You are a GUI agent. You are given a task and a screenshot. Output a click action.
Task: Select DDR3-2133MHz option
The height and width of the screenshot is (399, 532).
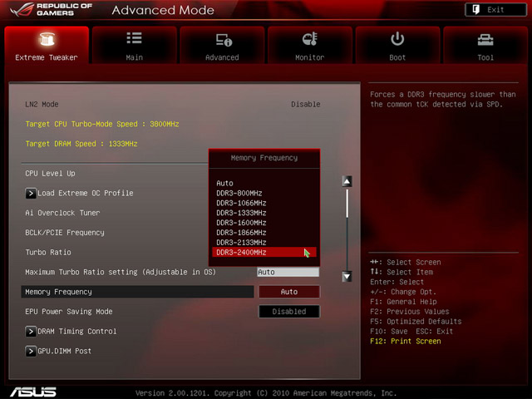tap(264, 242)
